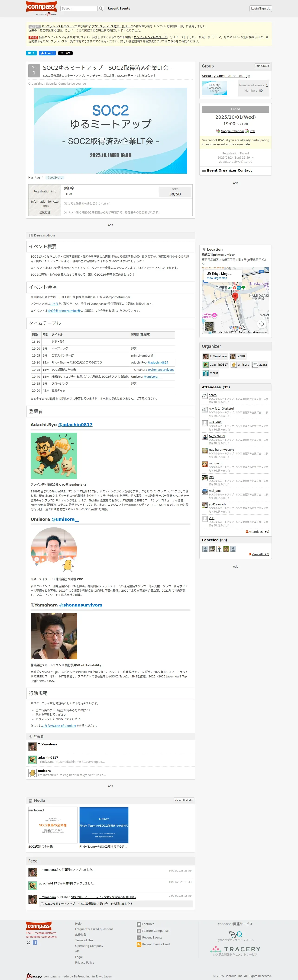Open 株式会社primeNumber様 link in venue section

tap(64, 311)
